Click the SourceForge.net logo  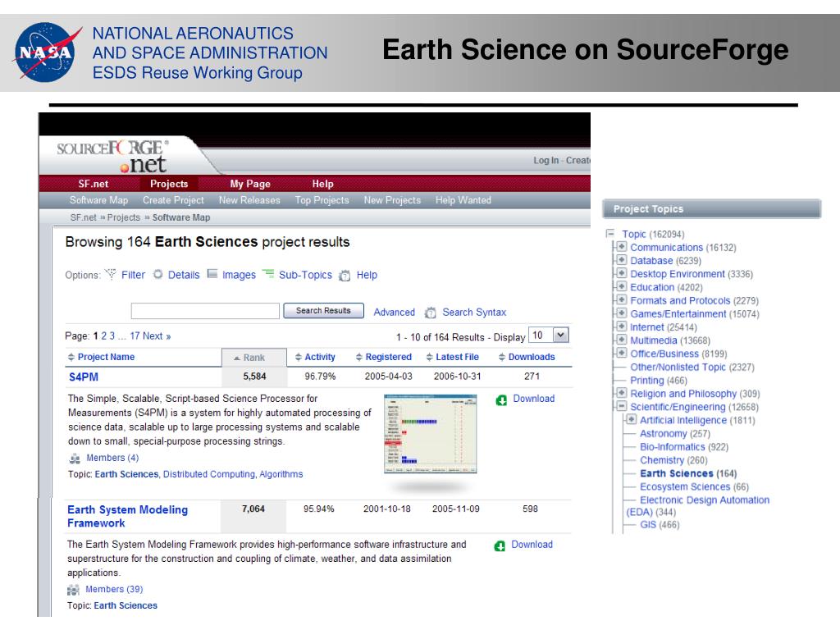coord(113,156)
